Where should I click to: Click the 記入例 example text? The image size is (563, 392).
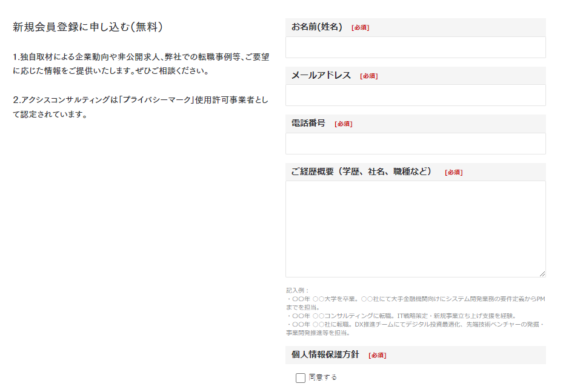click(x=415, y=311)
